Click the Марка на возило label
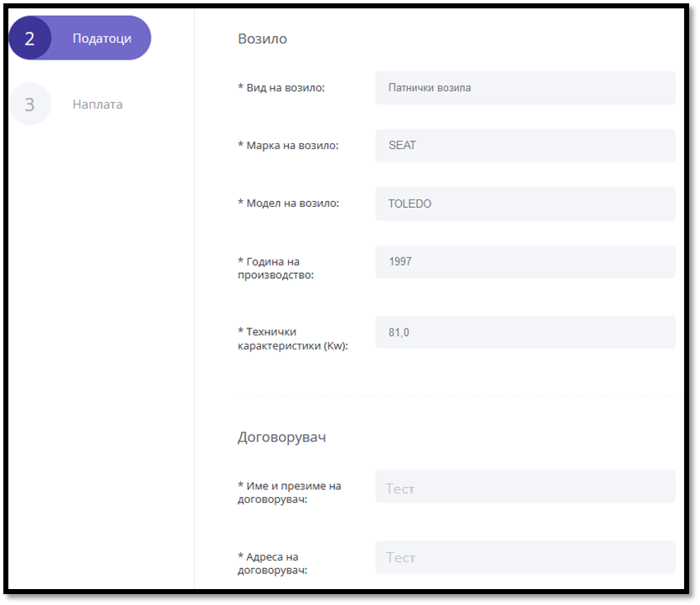The height and width of the screenshot is (605, 700). (x=288, y=146)
